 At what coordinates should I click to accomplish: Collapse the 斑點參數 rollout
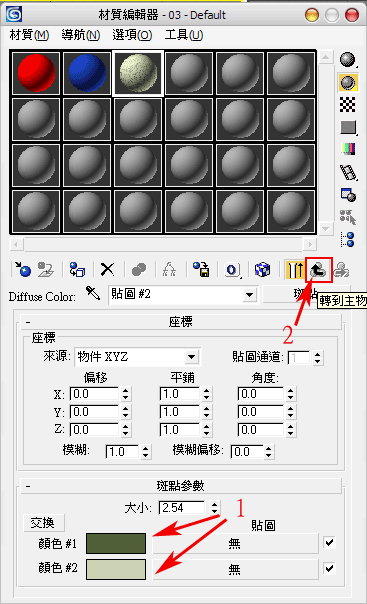181,486
